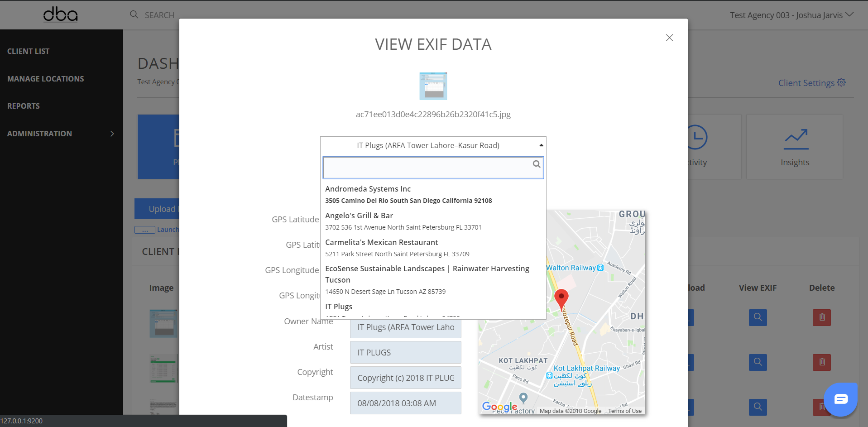Click the dropdown search input field
The width and height of the screenshot is (868, 427).
[427, 168]
